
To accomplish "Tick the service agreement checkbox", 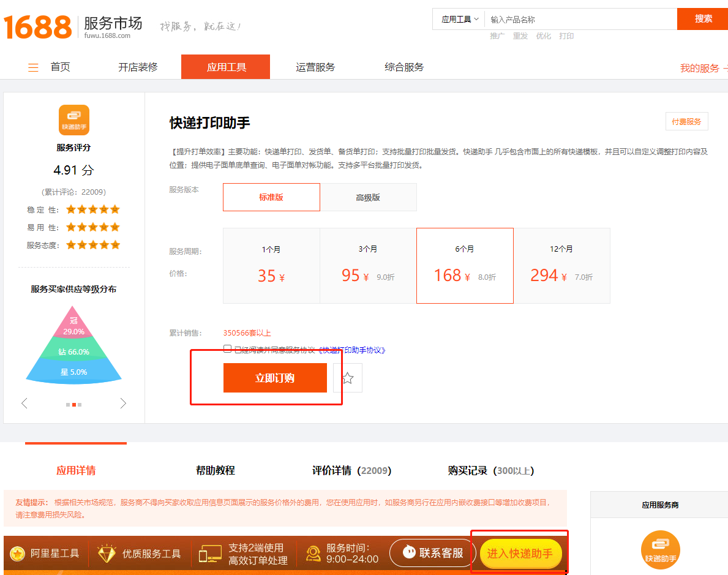I will coord(228,349).
